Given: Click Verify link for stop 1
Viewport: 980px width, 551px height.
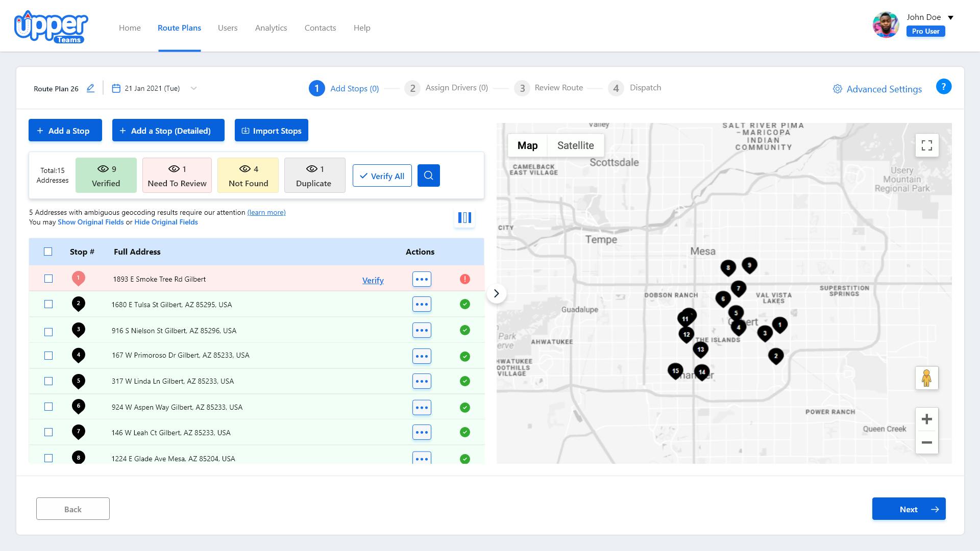Looking at the screenshot, I should click(373, 280).
